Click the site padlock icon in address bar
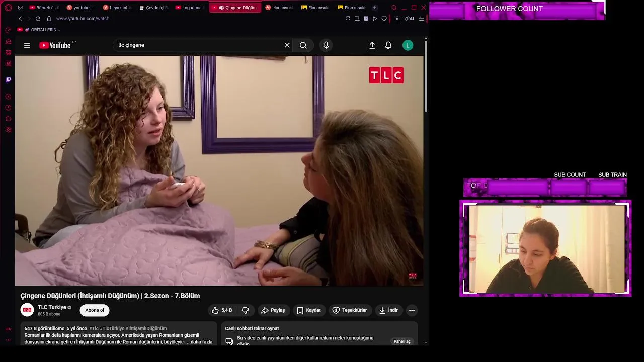This screenshot has height=362, width=644. point(49,19)
